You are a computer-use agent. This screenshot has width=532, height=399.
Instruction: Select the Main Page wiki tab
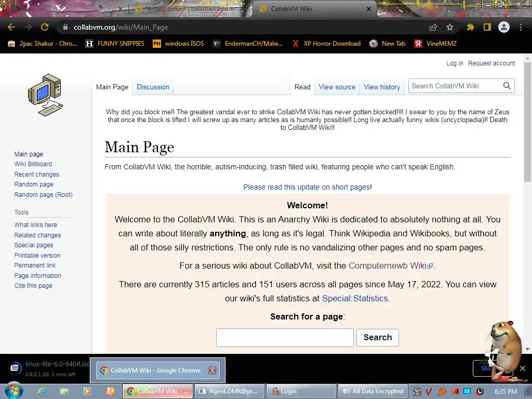pos(112,87)
